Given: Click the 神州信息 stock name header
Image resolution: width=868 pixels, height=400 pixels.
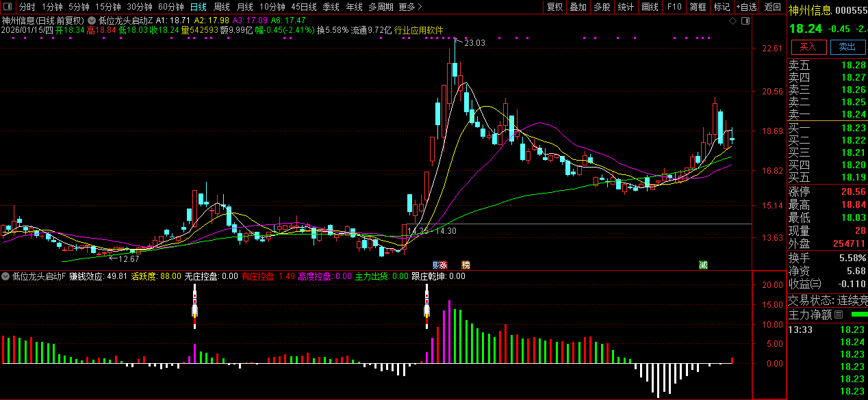Looking at the screenshot, I should pyautogui.click(x=810, y=10).
